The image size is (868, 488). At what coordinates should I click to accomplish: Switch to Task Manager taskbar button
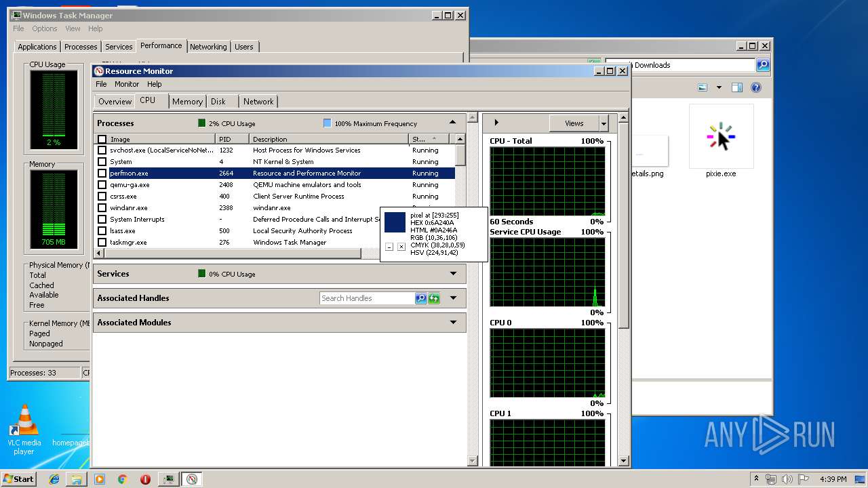168,479
